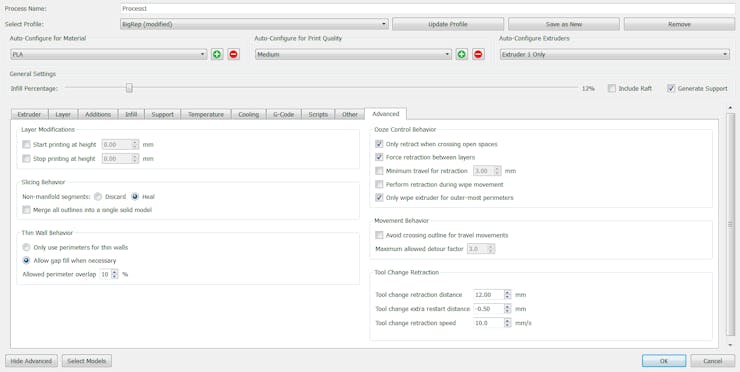Switch to the Support tab
This screenshot has height=372, width=740.
[x=162, y=114]
